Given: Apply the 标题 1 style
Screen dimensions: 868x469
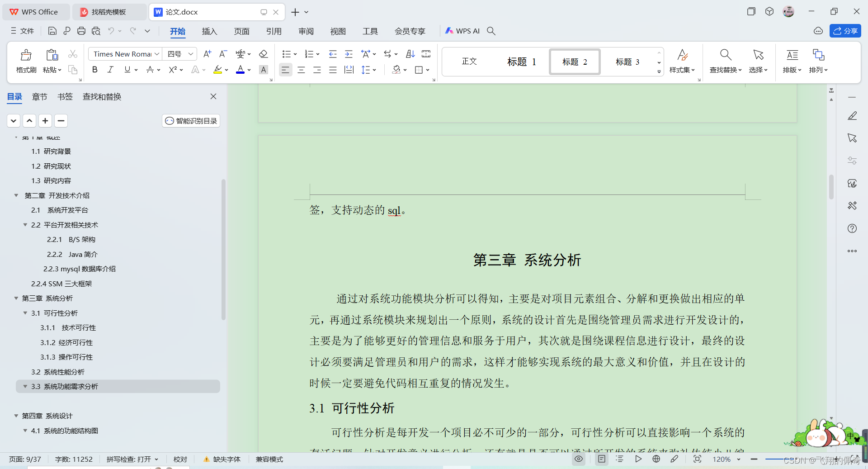Looking at the screenshot, I should pyautogui.click(x=522, y=62).
